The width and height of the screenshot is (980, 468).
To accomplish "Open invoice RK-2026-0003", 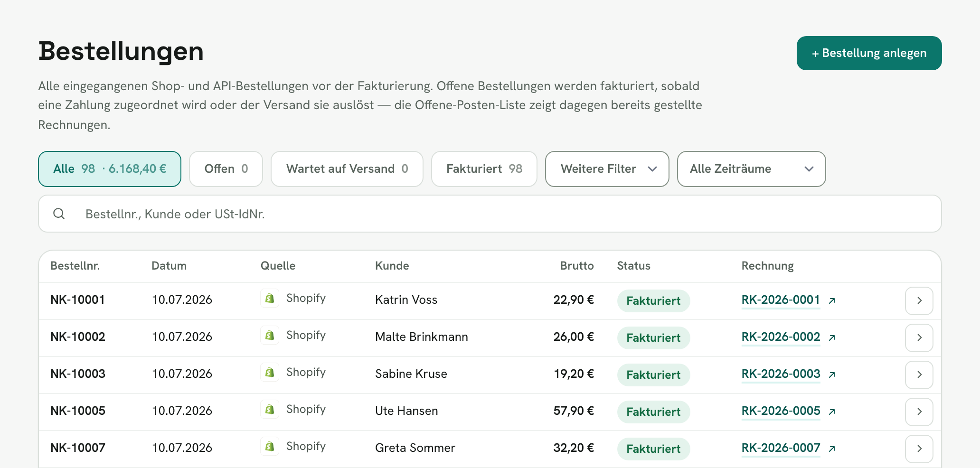I will [x=781, y=374].
